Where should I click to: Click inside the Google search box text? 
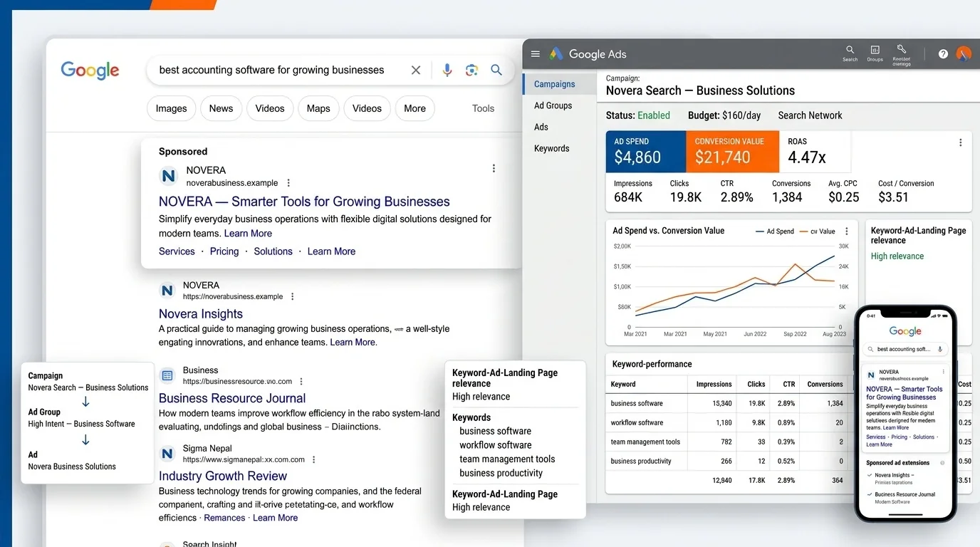[271, 70]
